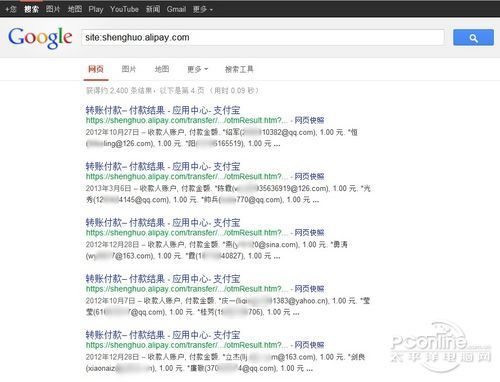Expand the 更多 dropdown under search box
500x382 pixels.
[197, 69]
